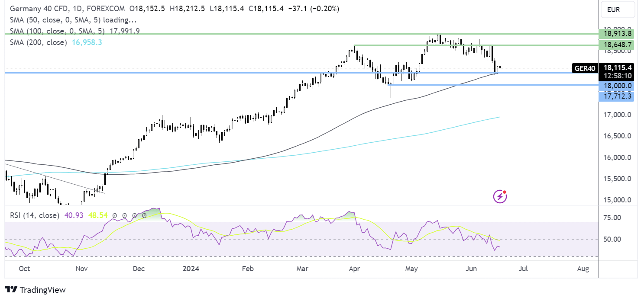Click the GER40 symbol price tag
644x301 pixels.
[x=585, y=68]
